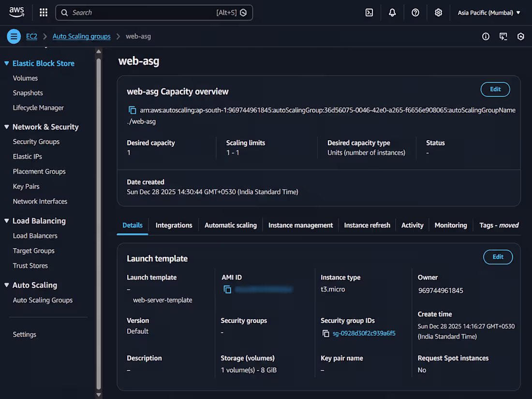
Task: Open the help question mark icon
Action: click(415, 13)
